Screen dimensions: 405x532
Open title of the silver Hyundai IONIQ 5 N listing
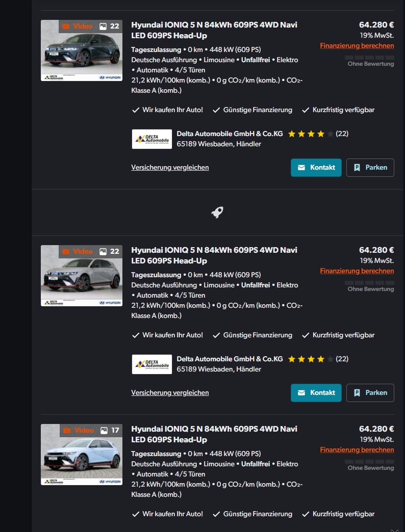click(x=214, y=255)
